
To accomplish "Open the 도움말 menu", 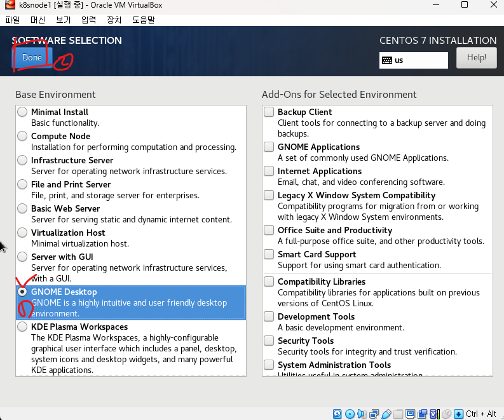I will pos(144,20).
